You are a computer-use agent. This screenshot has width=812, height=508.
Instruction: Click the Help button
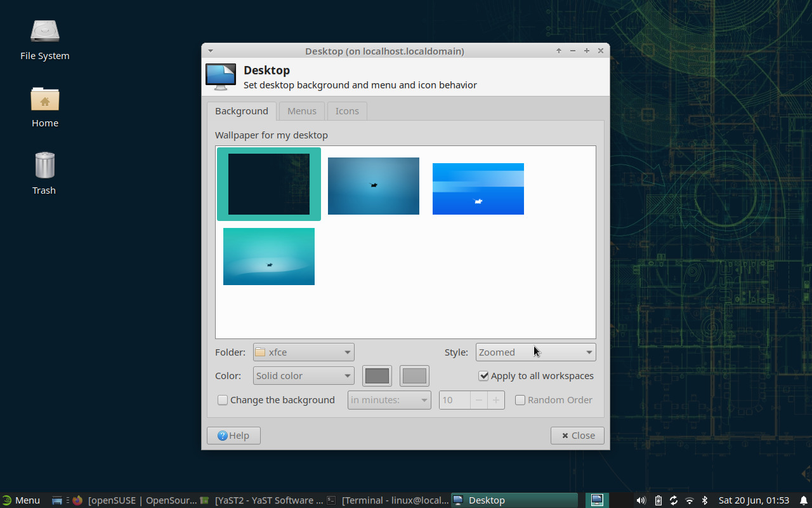[233, 435]
